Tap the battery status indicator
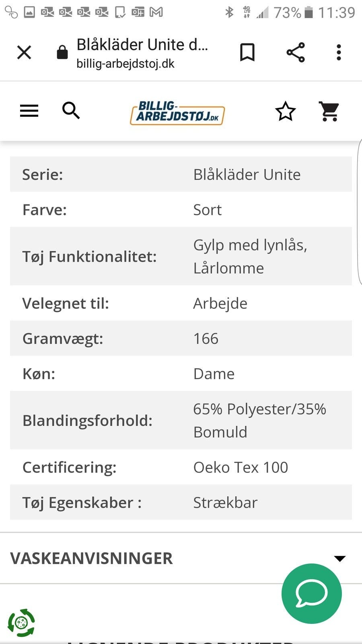 tap(309, 12)
